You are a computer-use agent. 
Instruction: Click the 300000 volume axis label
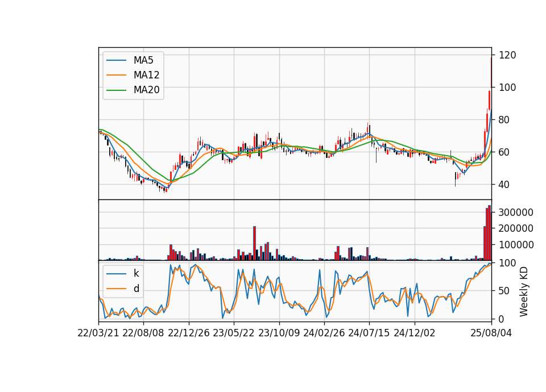click(516, 212)
